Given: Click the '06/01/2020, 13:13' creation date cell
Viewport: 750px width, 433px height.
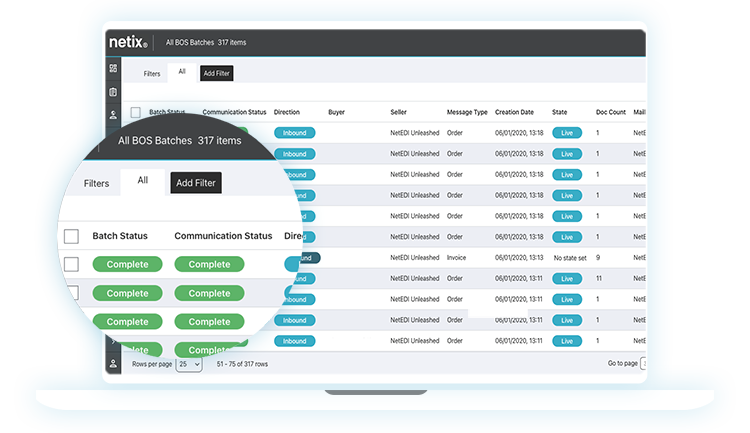Looking at the screenshot, I should point(519,257).
